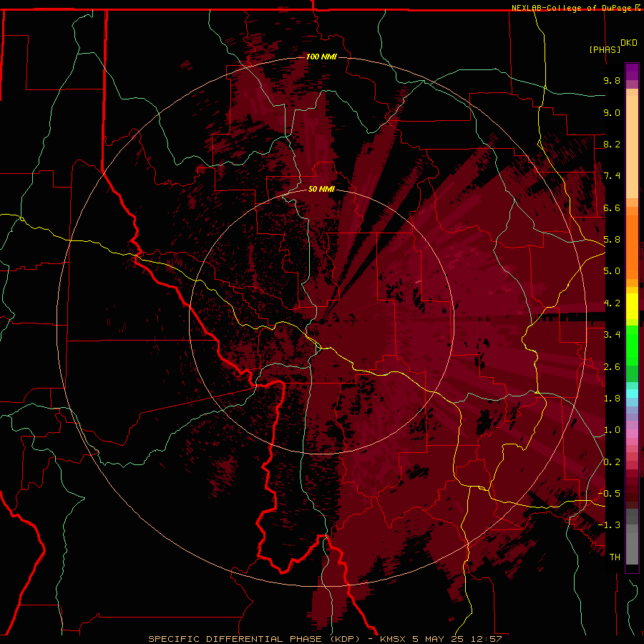Click the 6.6 value on the scale
The height and width of the screenshot is (644, 644).
point(612,208)
